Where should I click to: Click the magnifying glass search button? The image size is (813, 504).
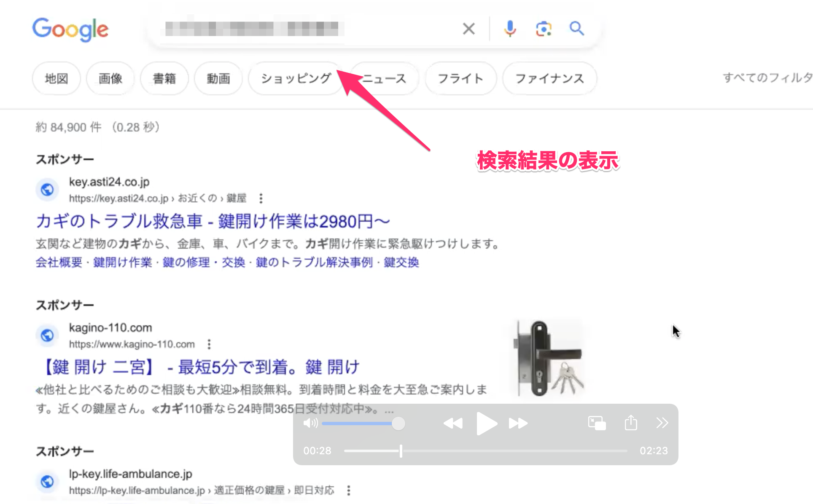pos(576,29)
